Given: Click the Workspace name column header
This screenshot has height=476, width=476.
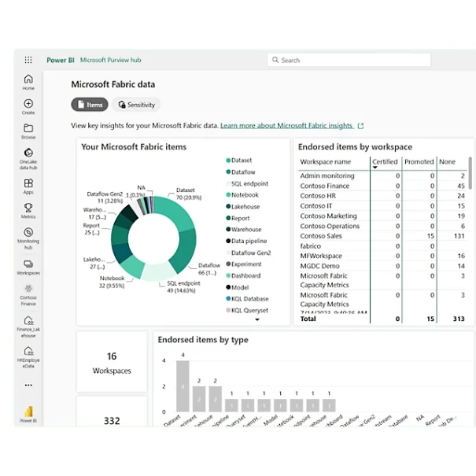Looking at the screenshot, I should (326, 162).
